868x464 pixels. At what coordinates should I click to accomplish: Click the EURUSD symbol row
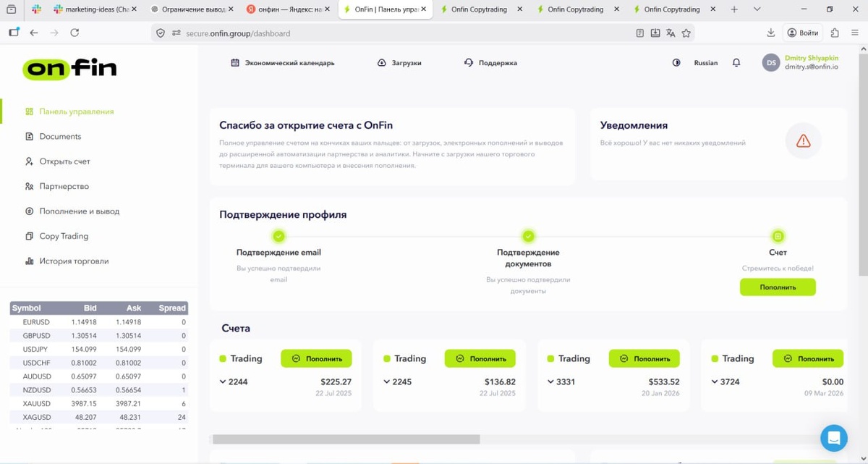(98, 322)
